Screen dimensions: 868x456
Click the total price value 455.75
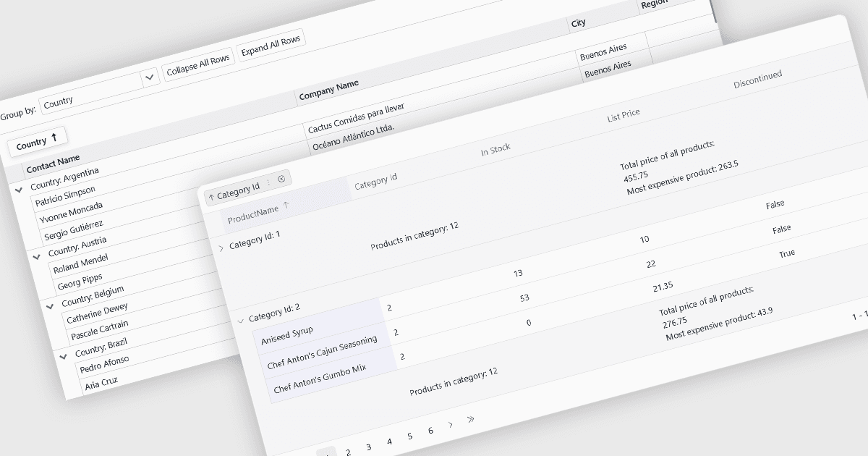(x=635, y=175)
